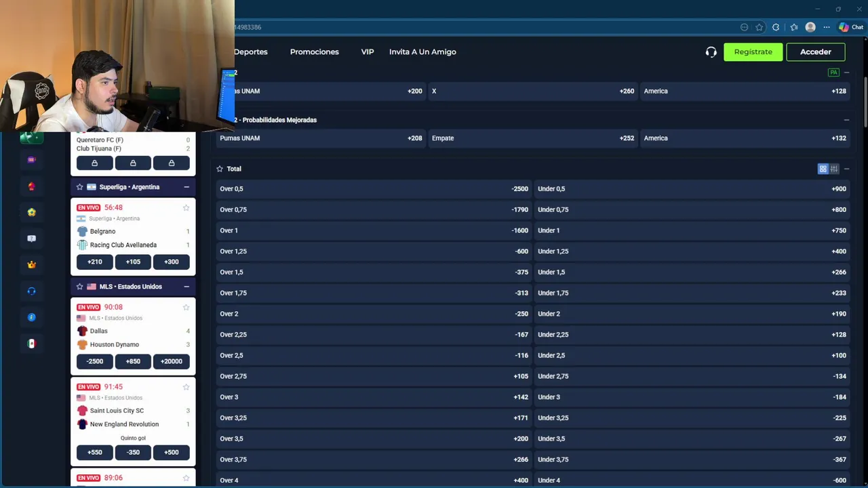Image resolution: width=868 pixels, height=488 pixels.
Task: Favorite the Saint Louis City match star
Action: [x=186, y=387]
